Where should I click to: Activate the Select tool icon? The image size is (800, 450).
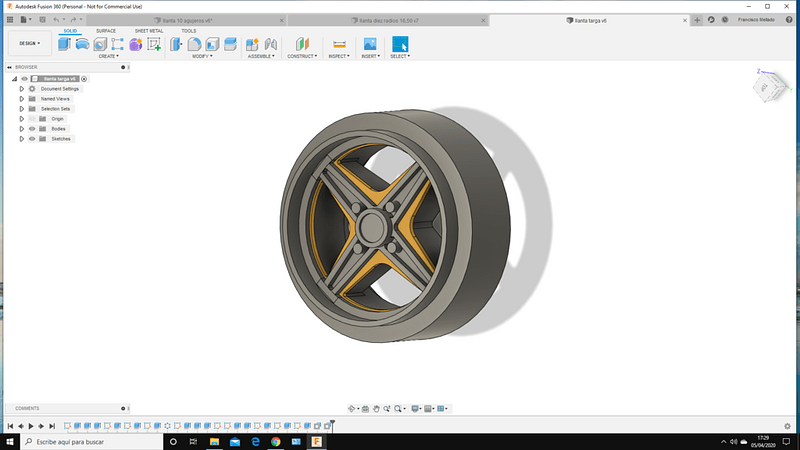click(x=400, y=44)
